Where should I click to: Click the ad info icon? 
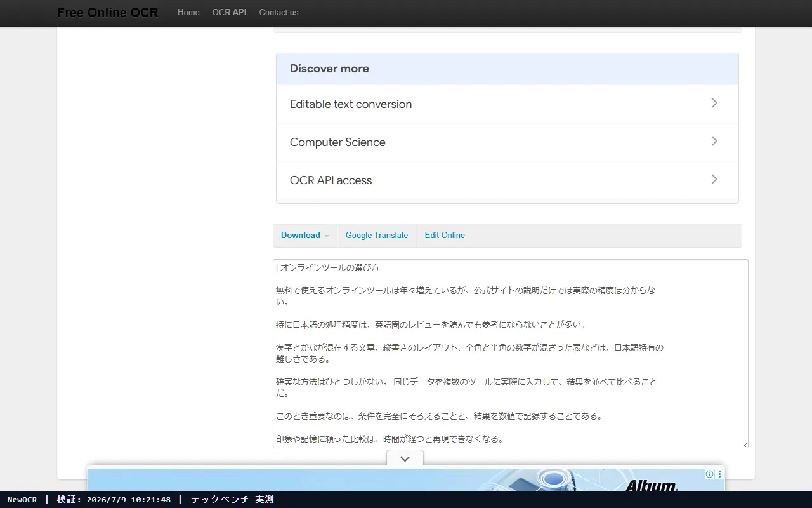pyautogui.click(x=710, y=474)
